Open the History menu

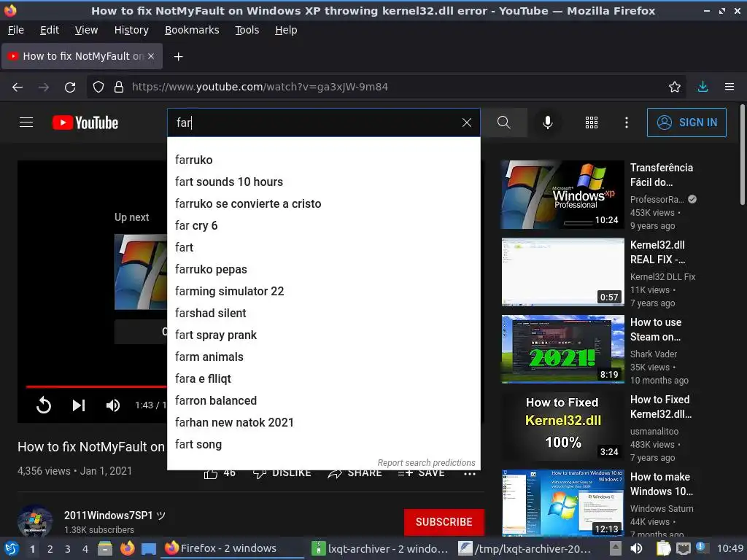click(131, 30)
